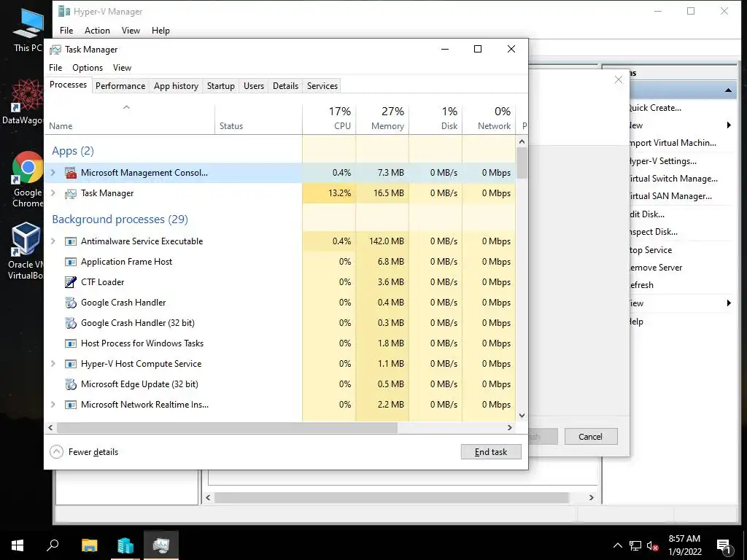Click Cancel in the Hyper-V dialog
Image resolution: width=747 pixels, height=560 pixels.
pyautogui.click(x=591, y=437)
